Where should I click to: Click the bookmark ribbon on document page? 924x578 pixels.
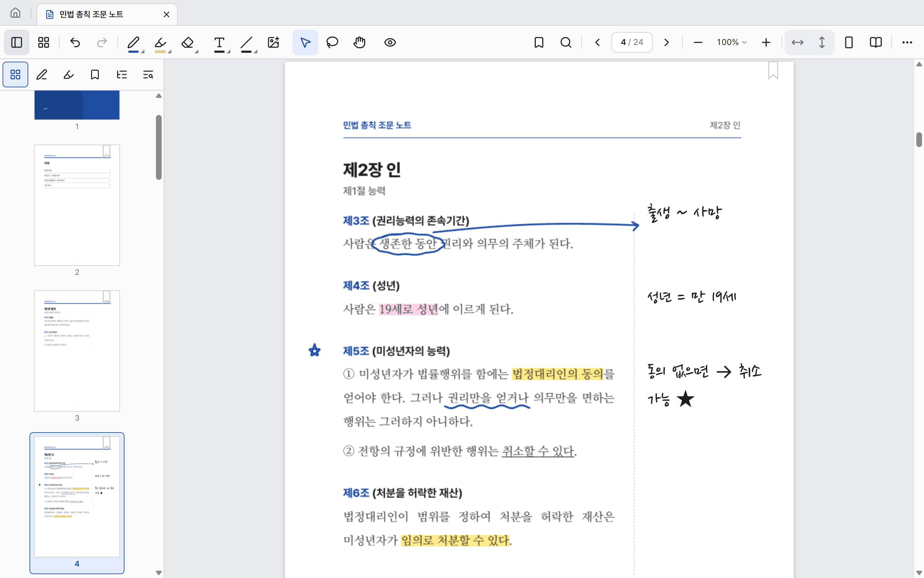[773, 71]
